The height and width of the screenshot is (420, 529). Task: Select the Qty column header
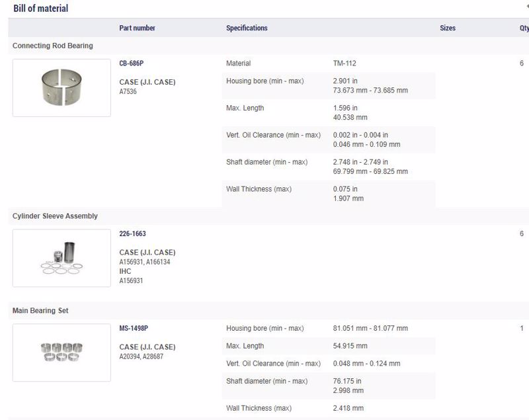pos(524,28)
